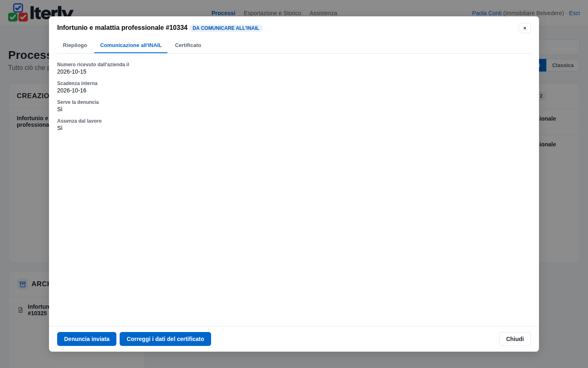The image size is (588, 368).
Task: Click the Sì value under Assenza dal lavoro
Action: (60, 128)
